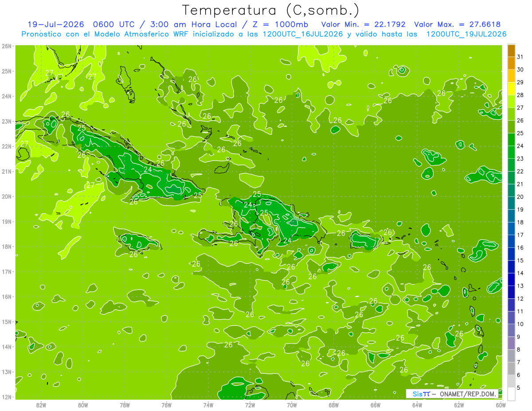
Task: Click the 62W longitude axis label
Action: (x=459, y=405)
